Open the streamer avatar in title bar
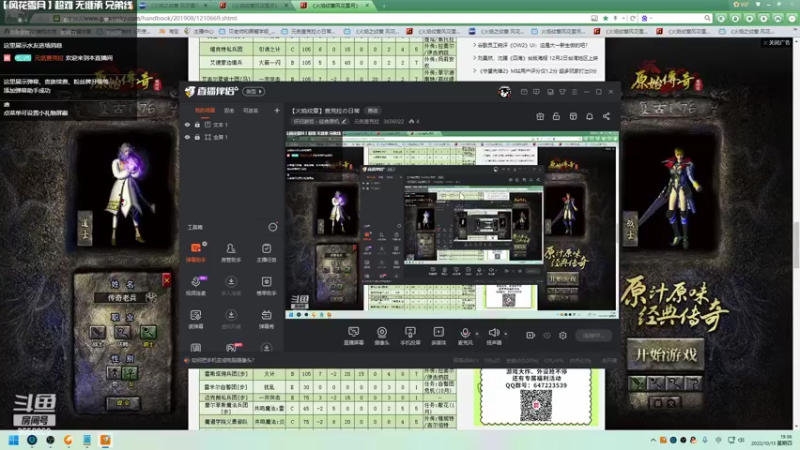Viewport: 800px width, 450px height. pyautogui.click(x=505, y=92)
